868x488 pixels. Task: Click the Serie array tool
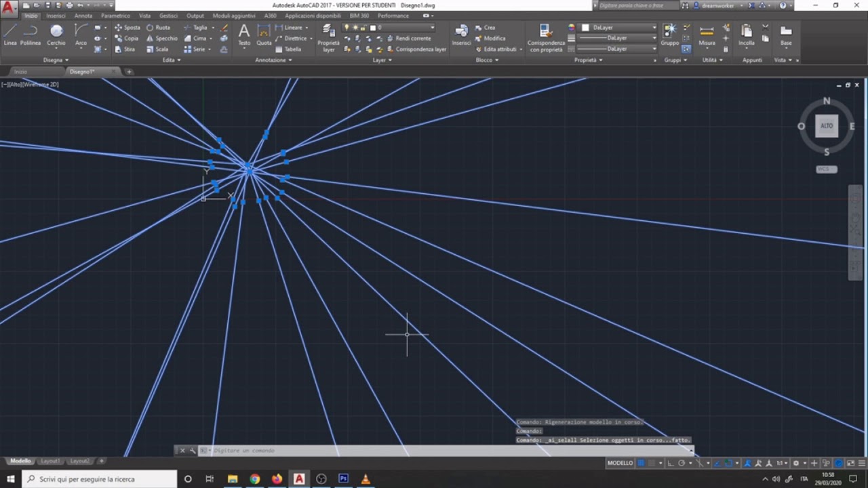[x=195, y=49]
